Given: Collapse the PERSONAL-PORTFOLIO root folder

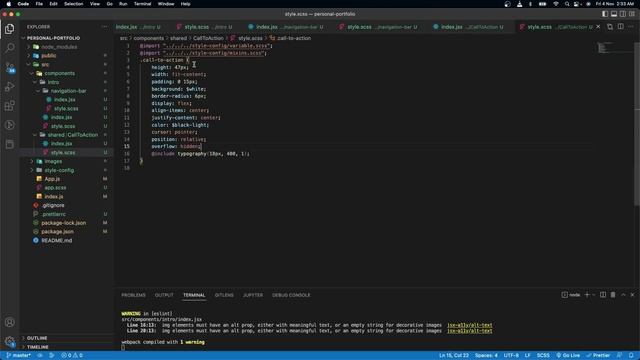Looking at the screenshot, I should tap(53, 38).
